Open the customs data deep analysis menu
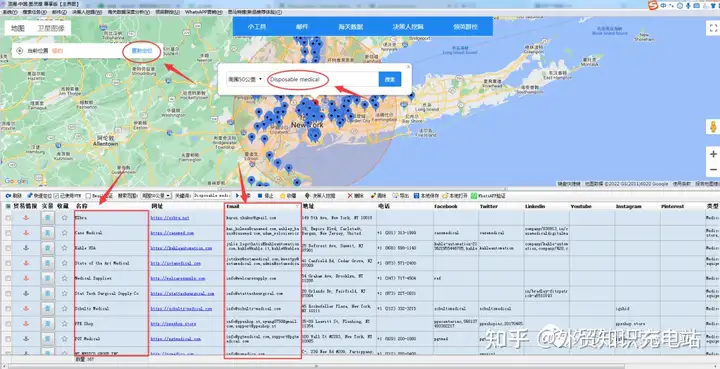 (129, 12)
